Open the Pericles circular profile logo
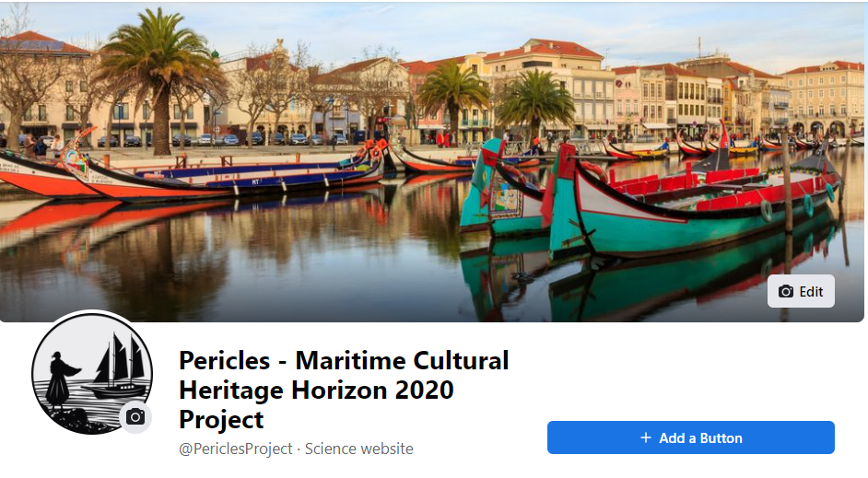 click(92, 373)
